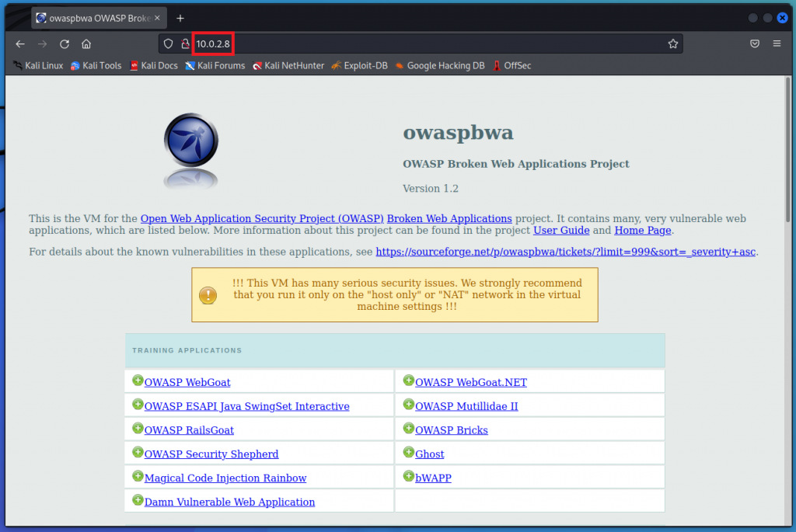Viewport: 796px width, 532px height.
Task: Bookmark this page with the star icon
Action: coord(673,44)
